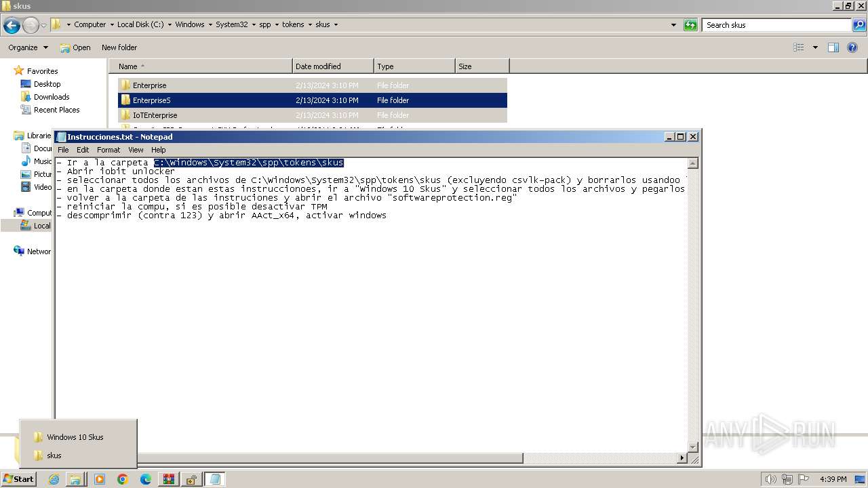Launch Google Chrome from taskbar

coord(123,479)
